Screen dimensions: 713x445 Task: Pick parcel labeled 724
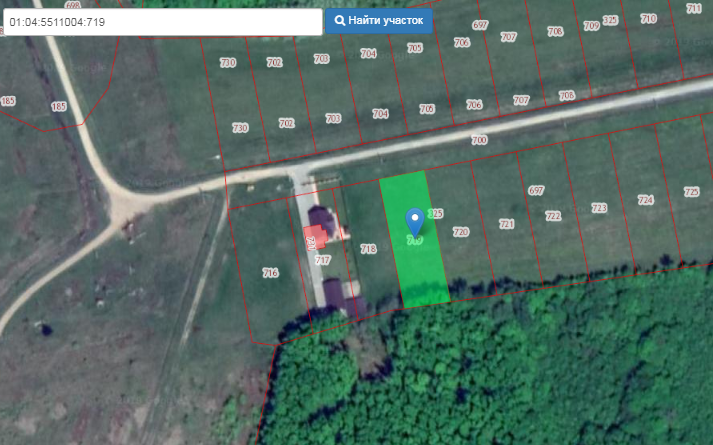[645, 200]
